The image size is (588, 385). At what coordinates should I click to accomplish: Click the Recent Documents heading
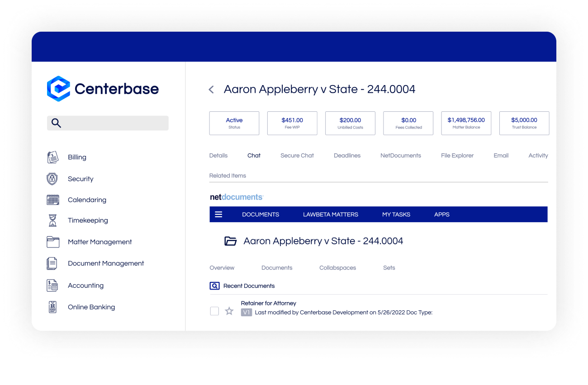pos(249,286)
